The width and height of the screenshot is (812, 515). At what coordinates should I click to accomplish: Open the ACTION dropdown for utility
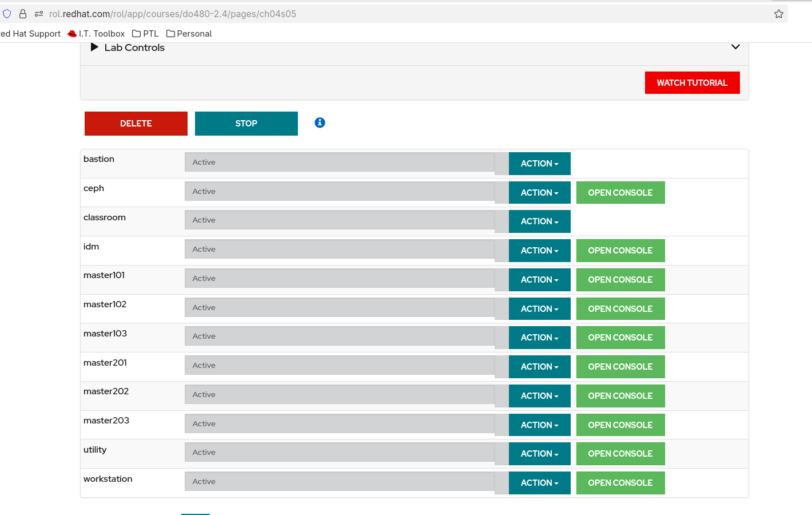click(x=539, y=454)
